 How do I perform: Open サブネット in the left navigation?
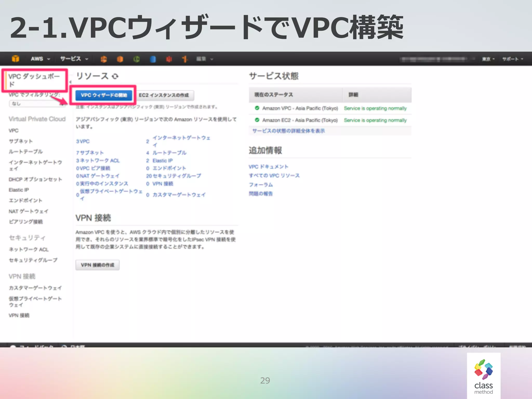point(21,141)
